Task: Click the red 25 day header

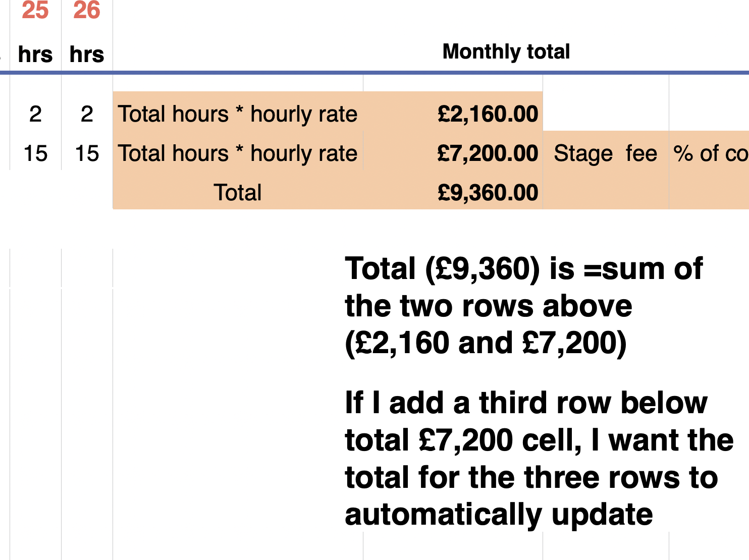Action: coord(35,10)
